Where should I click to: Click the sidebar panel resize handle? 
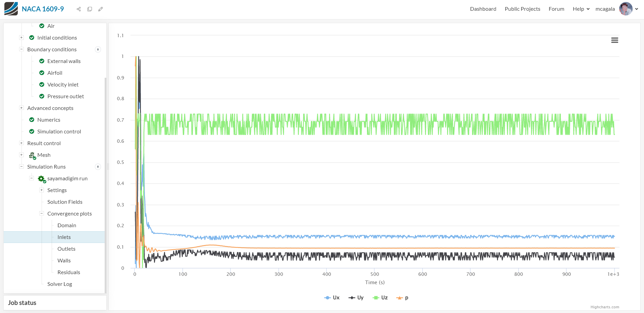(x=108, y=167)
